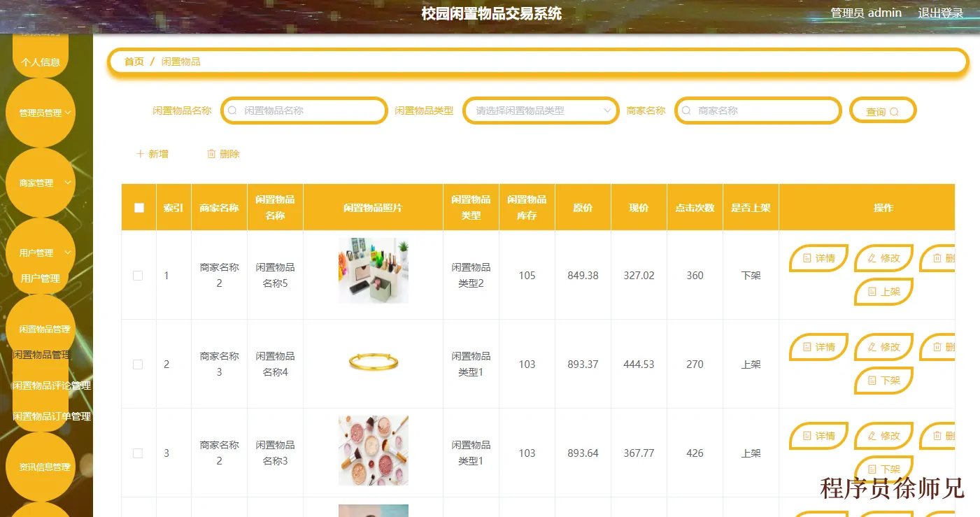Click the plus icon beside 新增

click(x=140, y=154)
